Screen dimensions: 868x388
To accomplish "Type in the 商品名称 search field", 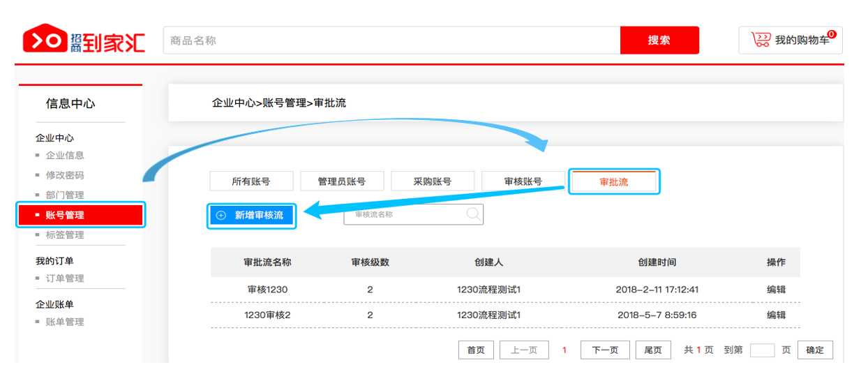I will point(391,40).
